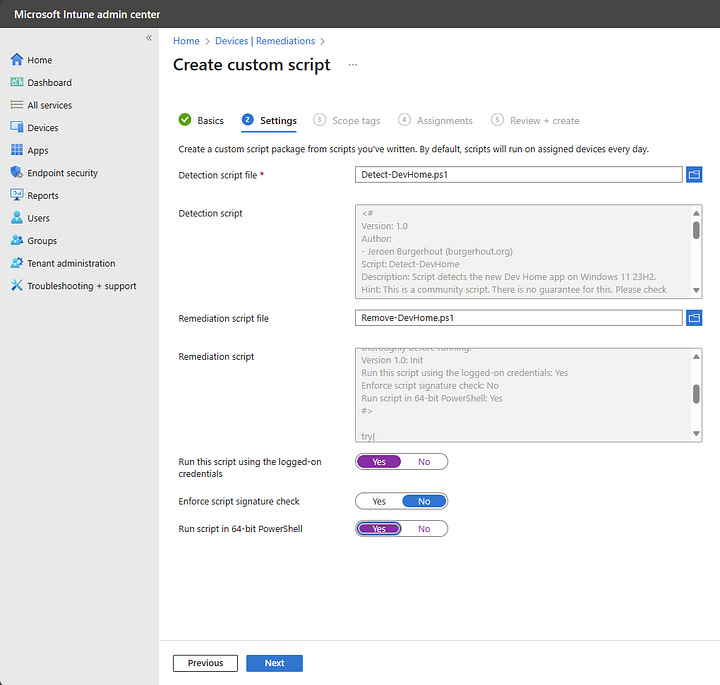The width and height of the screenshot is (720, 685).
Task: Click the Next button
Action: (274, 663)
